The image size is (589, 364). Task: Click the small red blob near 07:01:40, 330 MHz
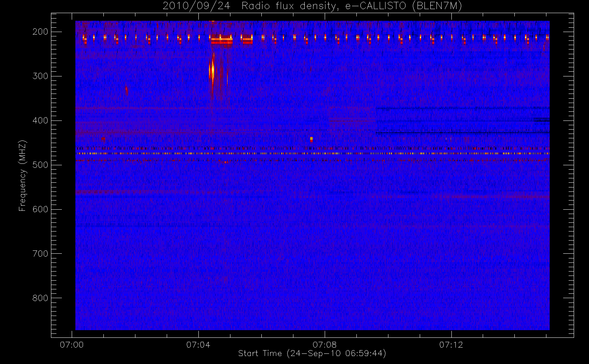pos(126,90)
